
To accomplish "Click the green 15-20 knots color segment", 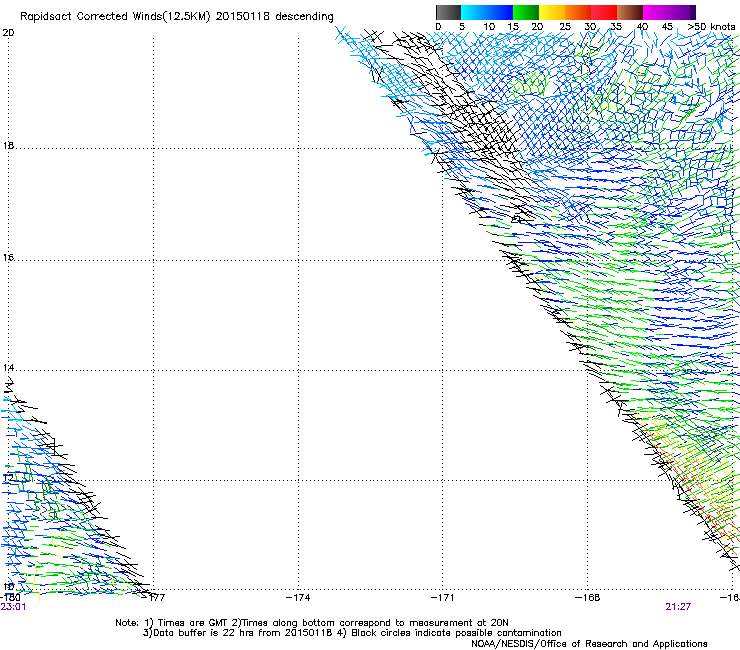I will [526, 12].
